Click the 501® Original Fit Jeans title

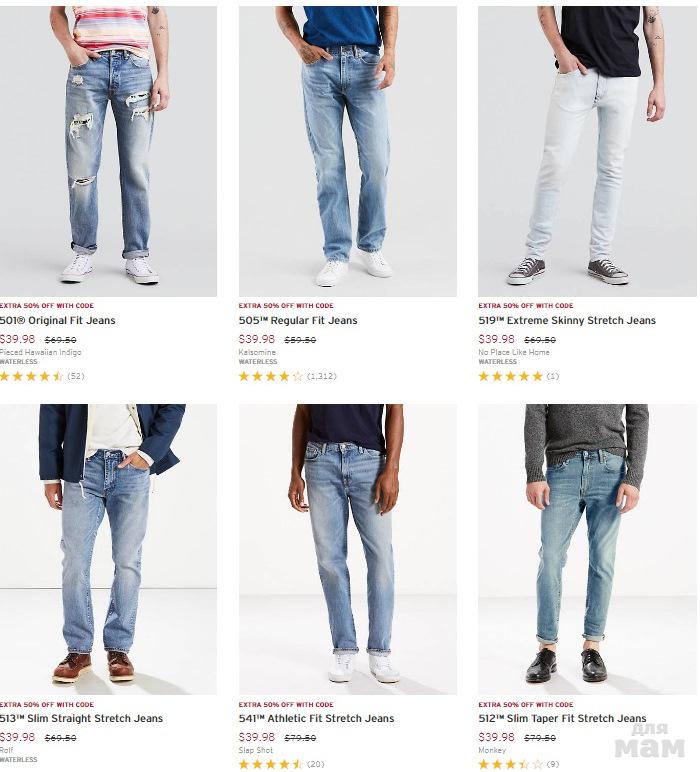pyautogui.click(x=58, y=321)
